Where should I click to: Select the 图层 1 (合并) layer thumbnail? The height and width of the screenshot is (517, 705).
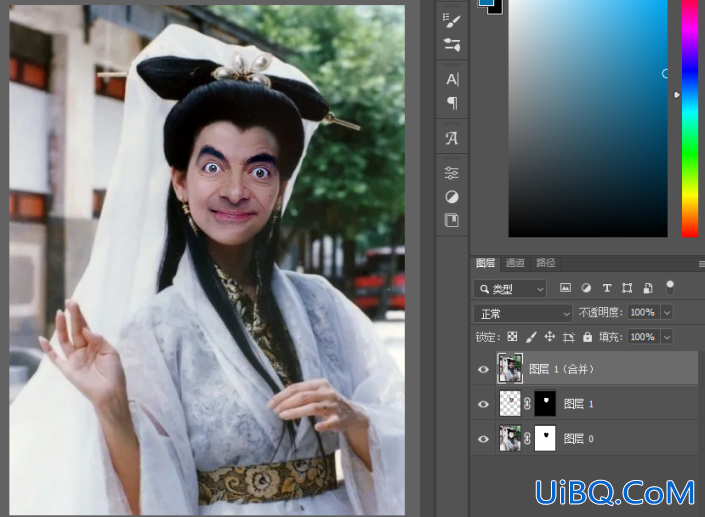[x=510, y=368]
